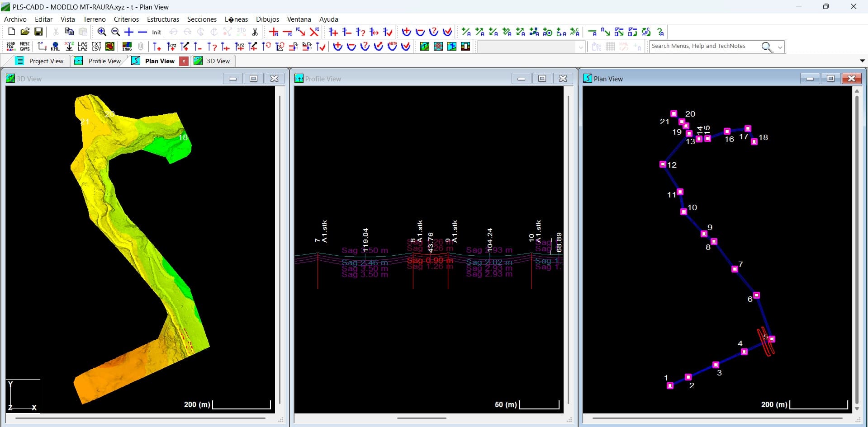Expand the search box dropdown arrow

coord(780,47)
